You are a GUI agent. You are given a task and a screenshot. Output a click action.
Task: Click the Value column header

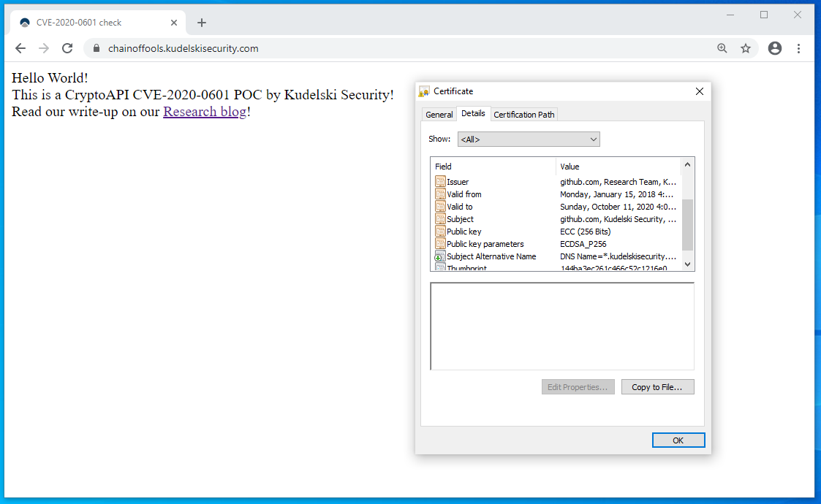click(618, 167)
